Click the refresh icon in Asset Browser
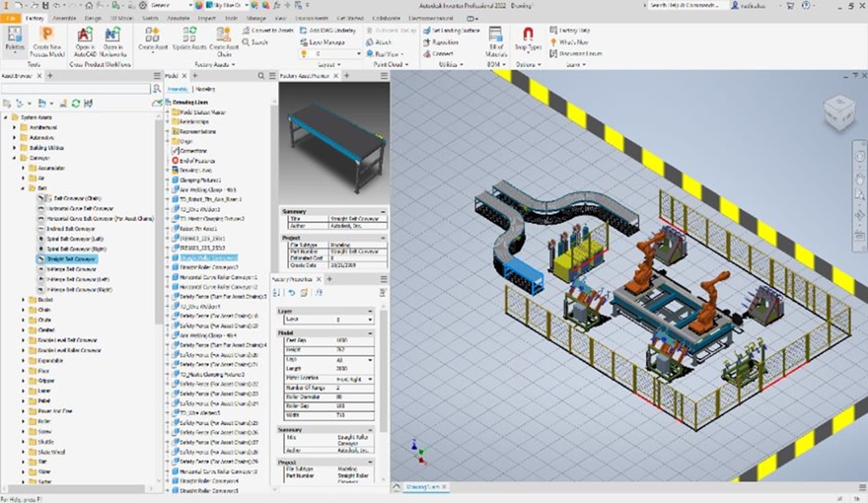868x503 pixels. click(76, 103)
